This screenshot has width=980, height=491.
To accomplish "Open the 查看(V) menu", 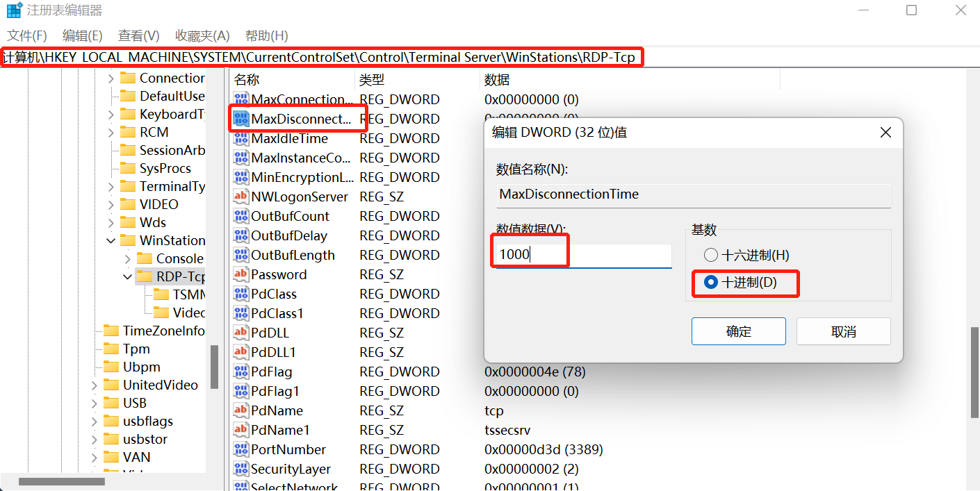I will pyautogui.click(x=138, y=35).
